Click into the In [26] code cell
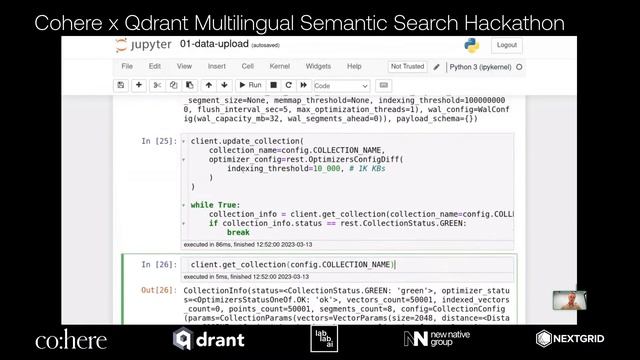 (347, 264)
